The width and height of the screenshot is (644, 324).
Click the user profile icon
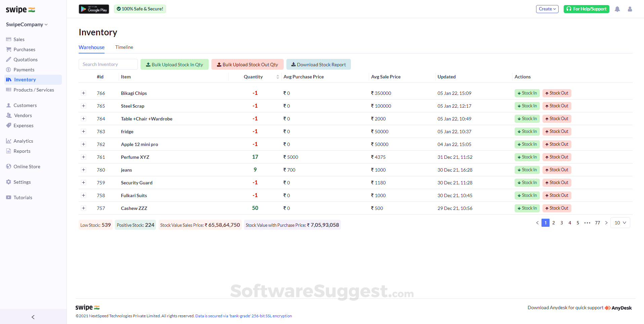click(630, 9)
